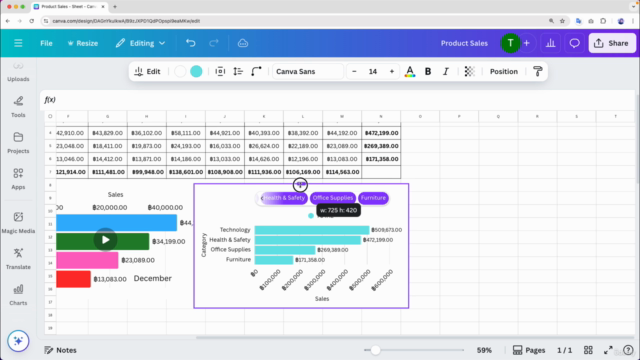Click the Position button

point(504,71)
